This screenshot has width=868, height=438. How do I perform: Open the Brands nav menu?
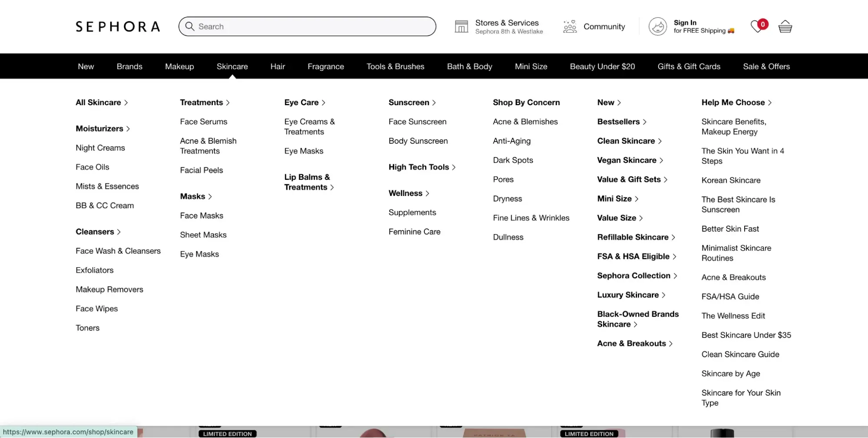click(129, 66)
